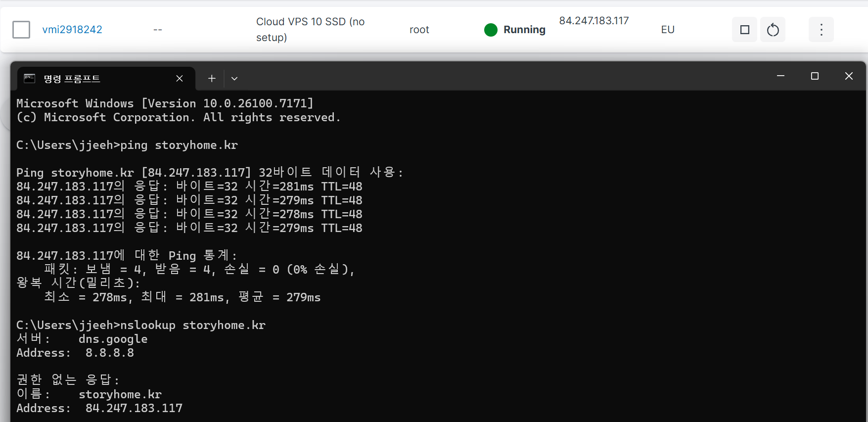Click the EU region cell

pyautogui.click(x=668, y=30)
